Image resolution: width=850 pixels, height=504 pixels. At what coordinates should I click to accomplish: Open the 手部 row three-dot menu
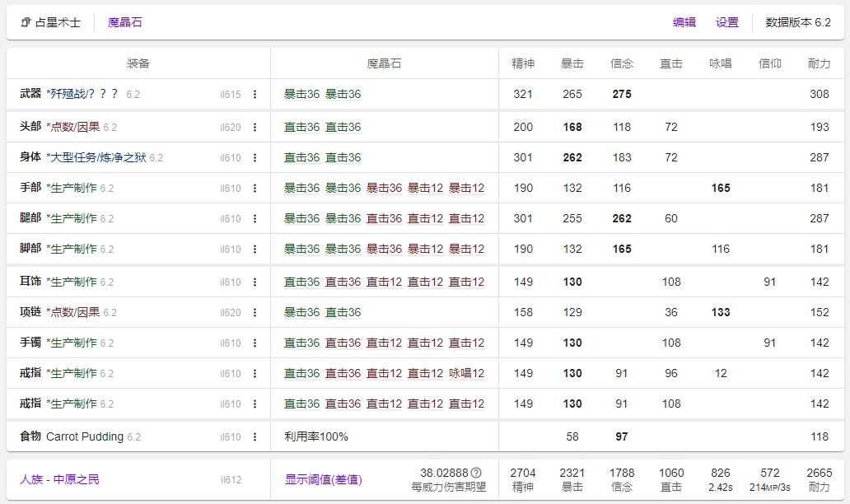[x=255, y=189]
